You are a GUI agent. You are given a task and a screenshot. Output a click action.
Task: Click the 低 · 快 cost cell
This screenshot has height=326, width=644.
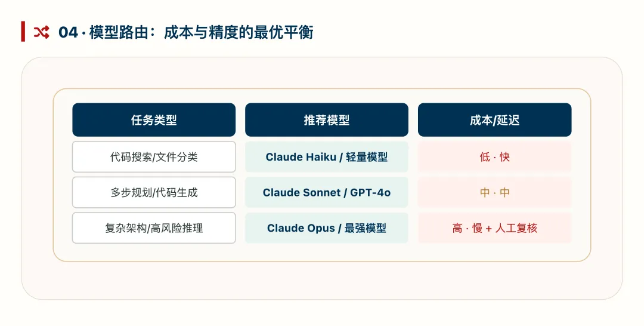click(x=494, y=156)
